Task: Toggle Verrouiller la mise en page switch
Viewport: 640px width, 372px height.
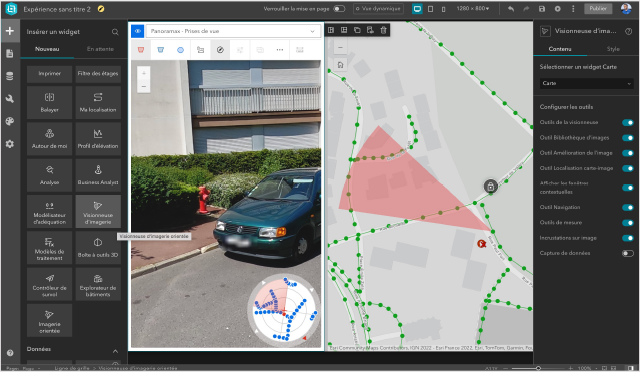Action: [x=339, y=9]
